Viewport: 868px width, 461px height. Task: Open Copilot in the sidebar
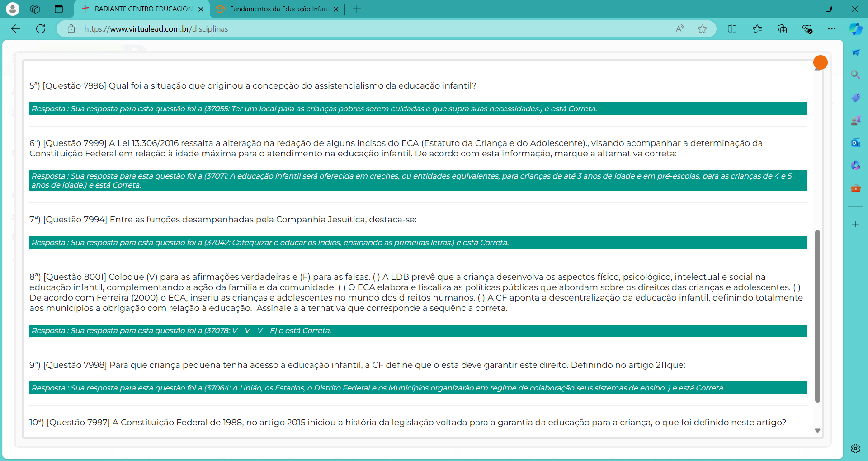(855, 29)
